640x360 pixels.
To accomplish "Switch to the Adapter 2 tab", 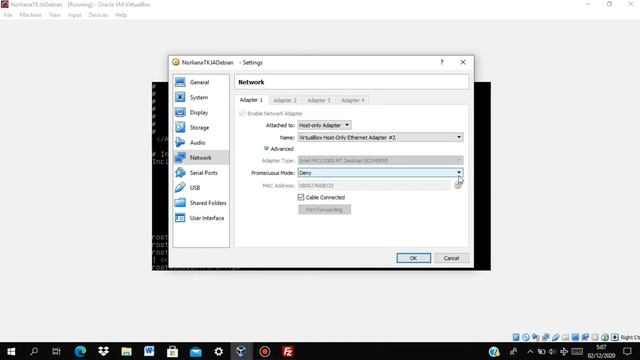I will point(285,100).
